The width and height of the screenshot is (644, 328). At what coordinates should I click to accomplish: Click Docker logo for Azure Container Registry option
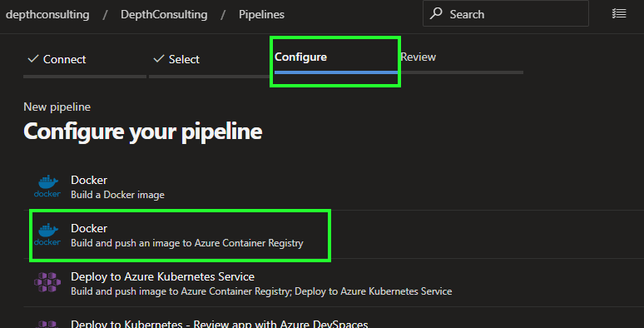click(47, 235)
